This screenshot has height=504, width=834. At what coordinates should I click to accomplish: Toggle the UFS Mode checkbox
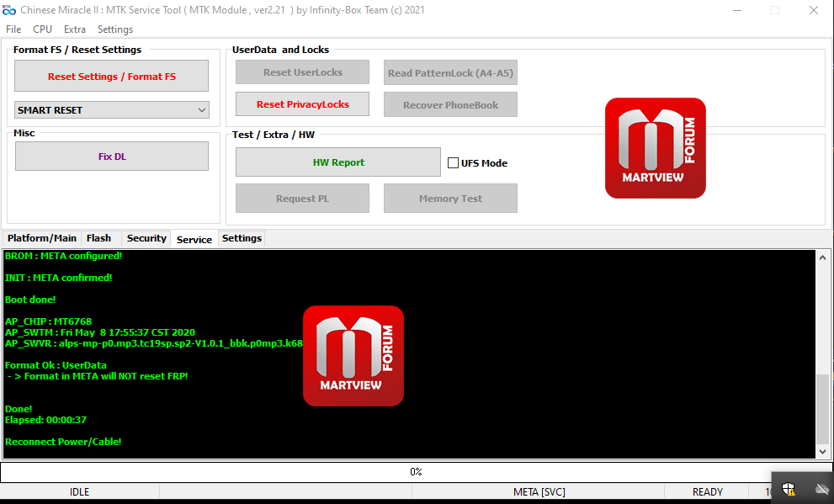453,162
